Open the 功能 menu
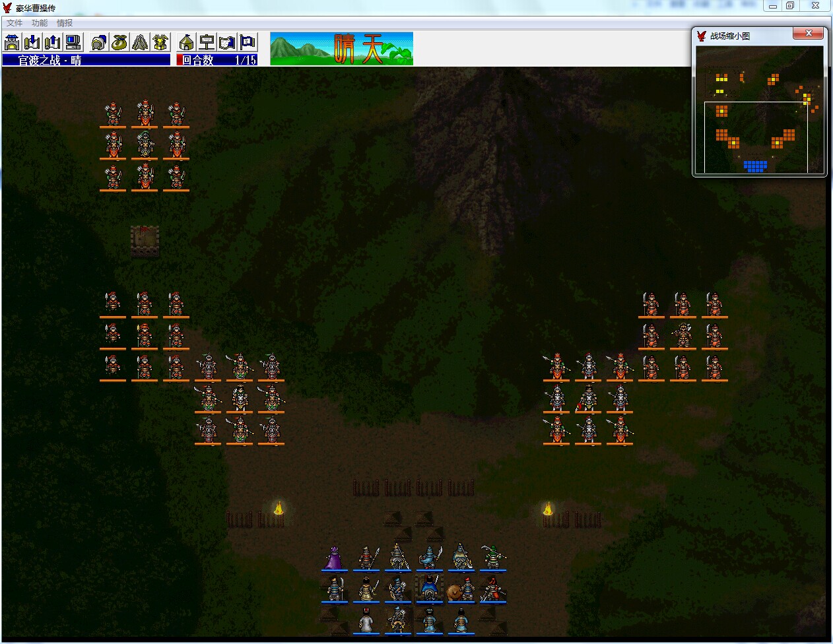This screenshot has width=833, height=644. pos(40,22)
